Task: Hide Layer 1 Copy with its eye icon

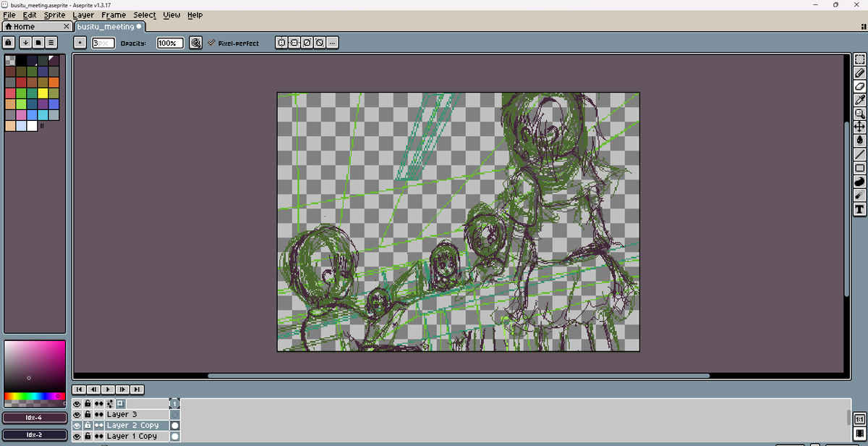Action: 77,437
